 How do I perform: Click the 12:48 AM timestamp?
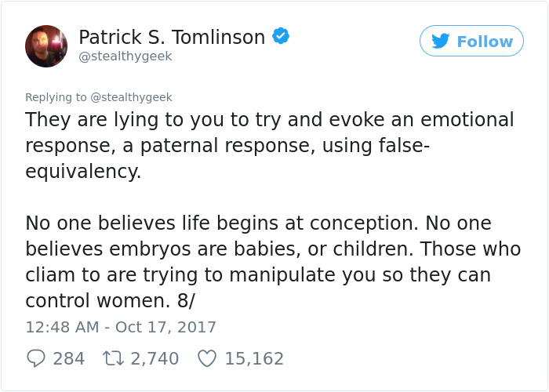[x=62, y=327]
